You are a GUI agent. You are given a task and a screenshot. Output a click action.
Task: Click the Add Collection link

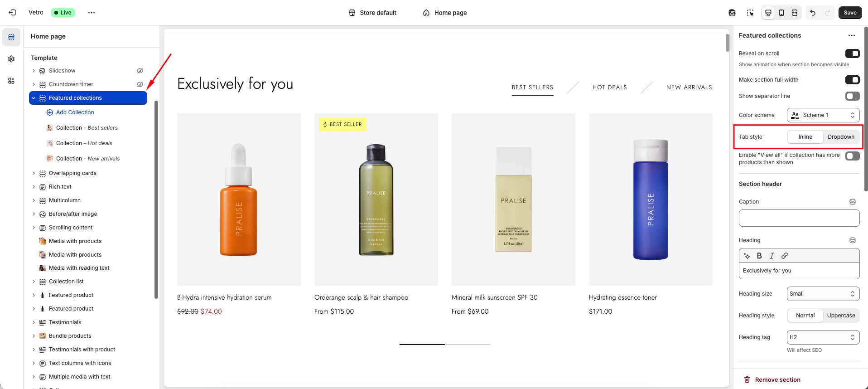point(75,112)
